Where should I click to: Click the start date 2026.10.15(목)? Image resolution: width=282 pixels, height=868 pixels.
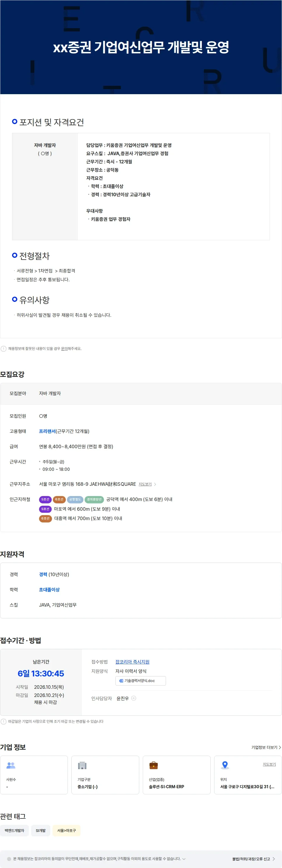(49, 687)
